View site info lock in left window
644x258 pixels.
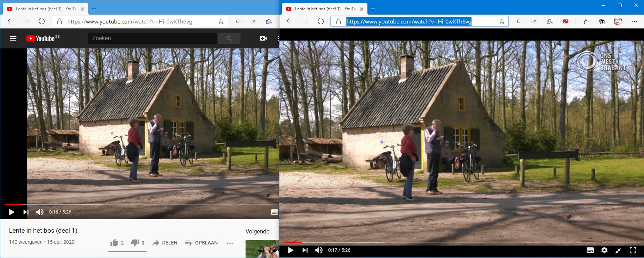(60, 21)
